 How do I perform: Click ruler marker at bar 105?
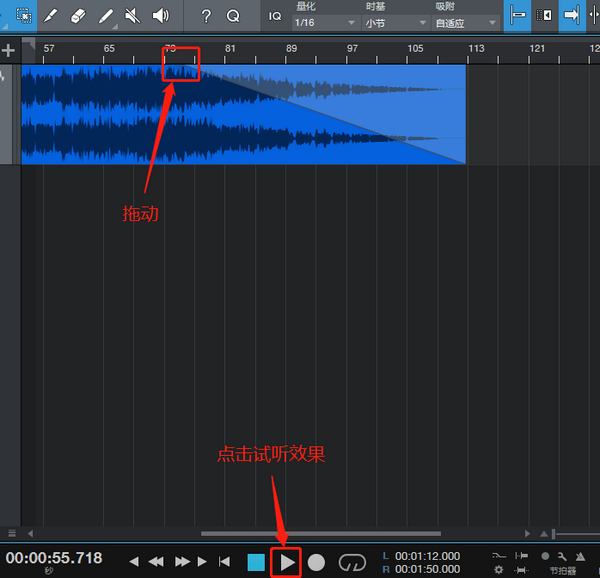(415, 49)
